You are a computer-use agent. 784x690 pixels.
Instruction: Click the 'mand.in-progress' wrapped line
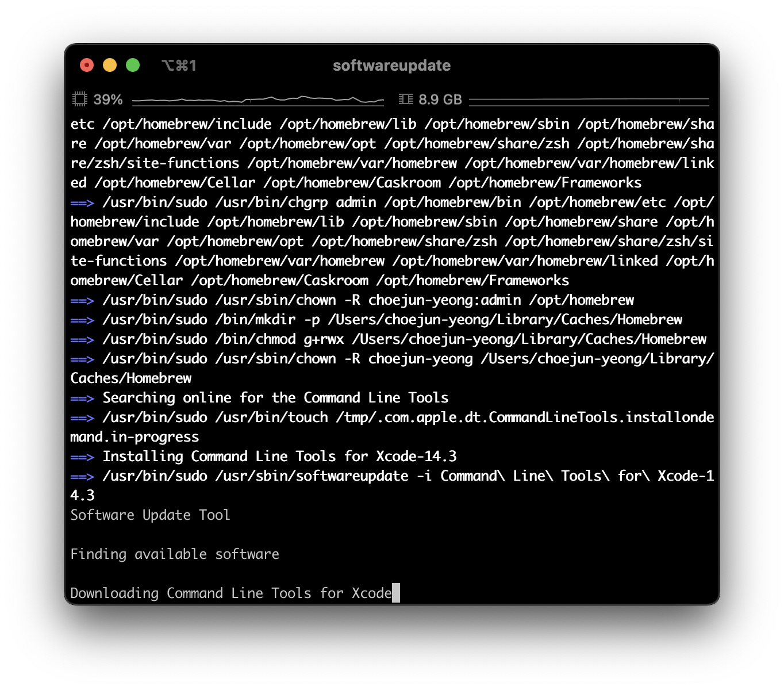click(x=134, y=436)
